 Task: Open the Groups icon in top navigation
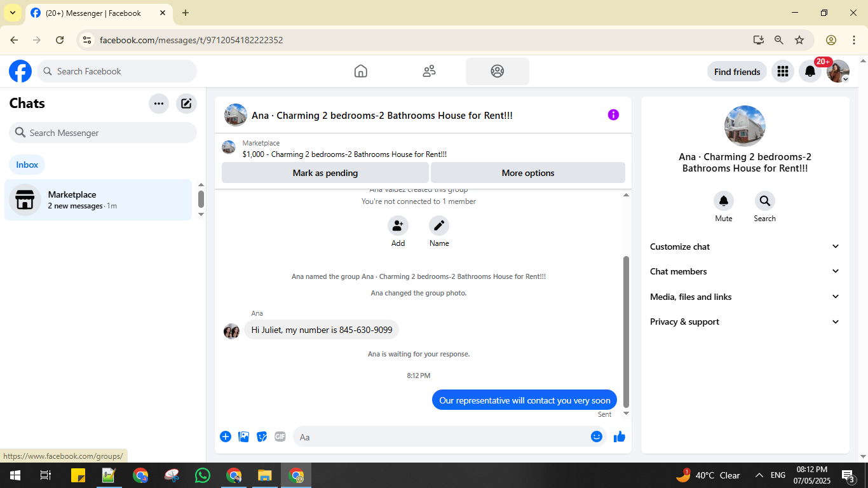point(498,71)
